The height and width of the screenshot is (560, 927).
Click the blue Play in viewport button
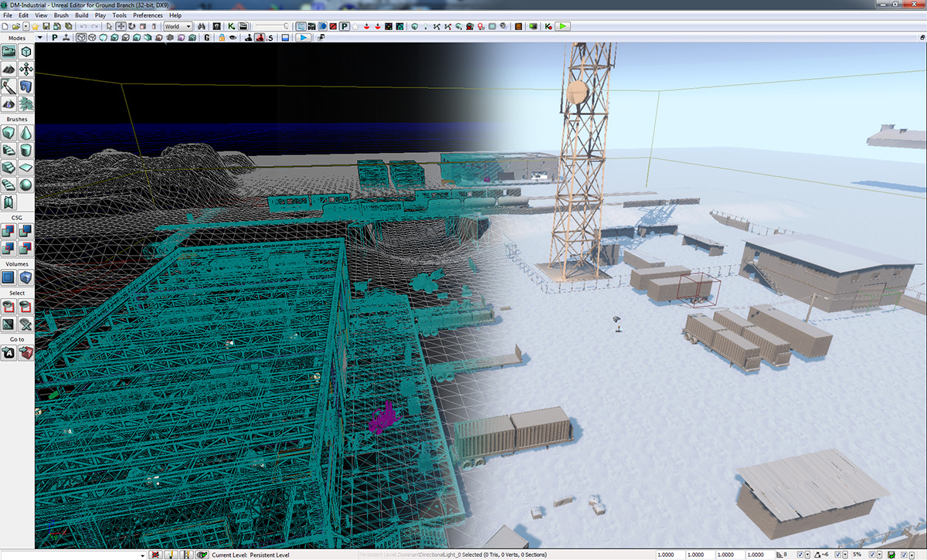click(303, 37)
